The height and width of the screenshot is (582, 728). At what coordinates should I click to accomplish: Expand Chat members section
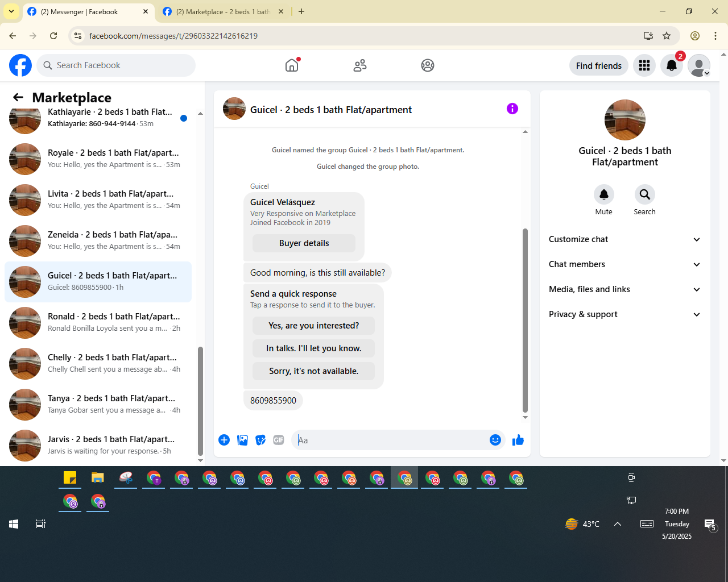coord(624,264)
